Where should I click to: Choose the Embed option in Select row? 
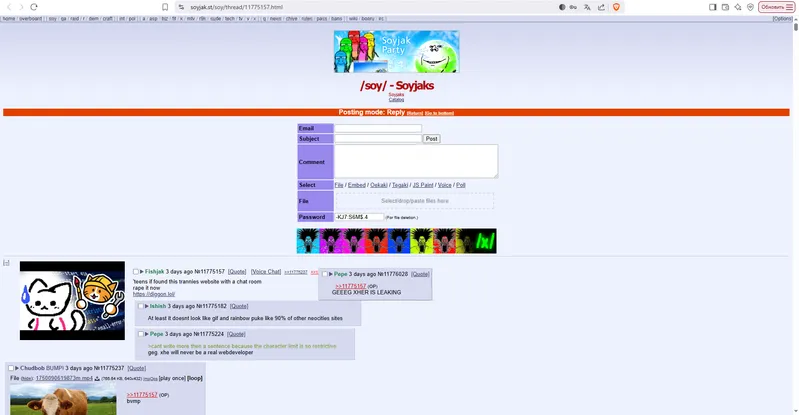point(357,185)
